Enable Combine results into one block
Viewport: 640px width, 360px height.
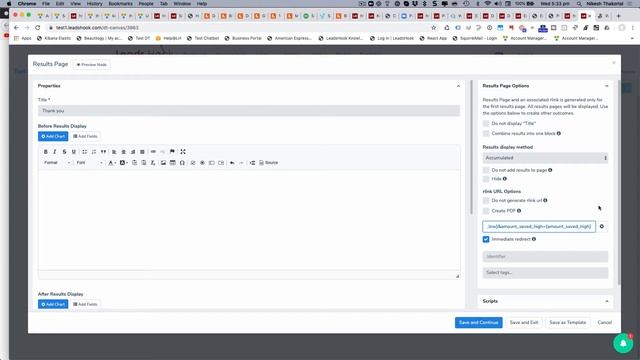[x=486, y=133]
